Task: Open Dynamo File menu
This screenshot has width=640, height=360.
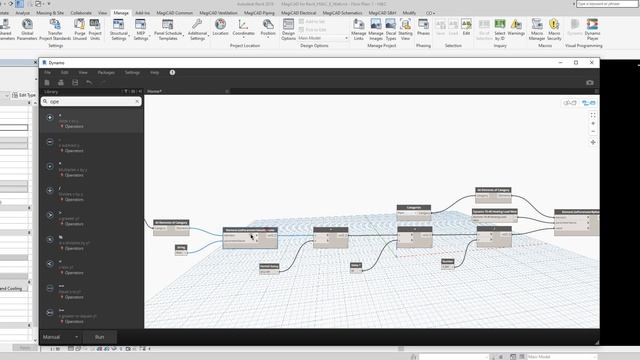Action: [47, 72]
